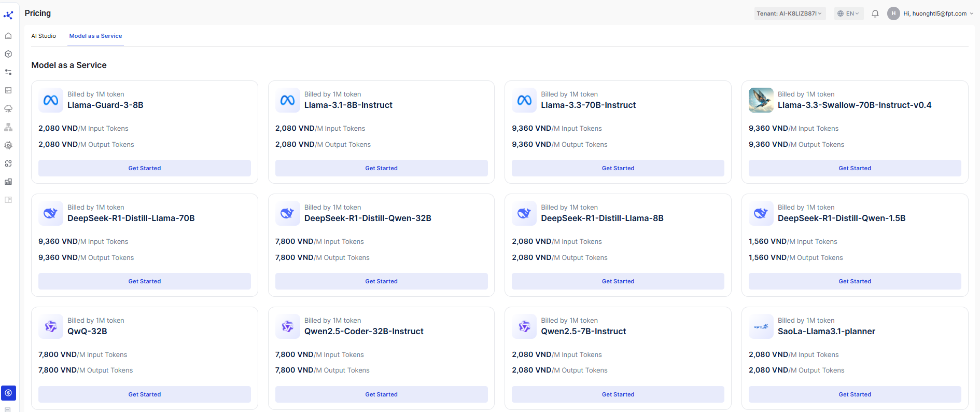980x412 pixels.
Task: Click Get Started for DeepSeek-R1-Distill-Qwen-1.5B
Action: click(855, 281)
